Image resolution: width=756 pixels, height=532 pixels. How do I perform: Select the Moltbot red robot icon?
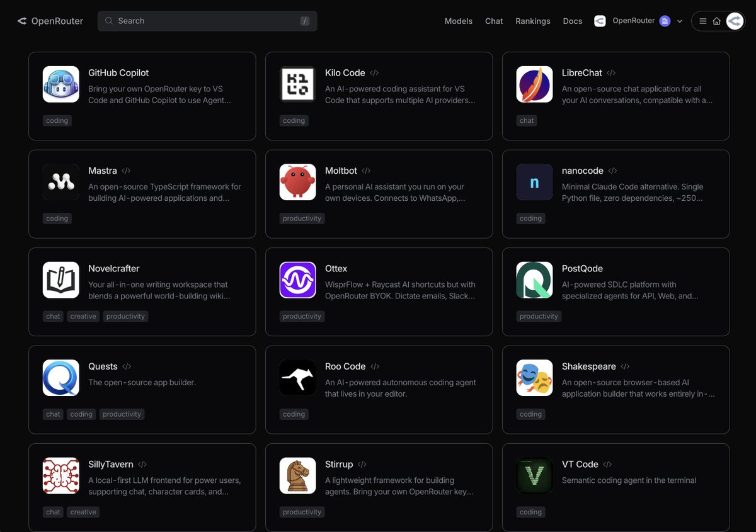coord(297,182)
